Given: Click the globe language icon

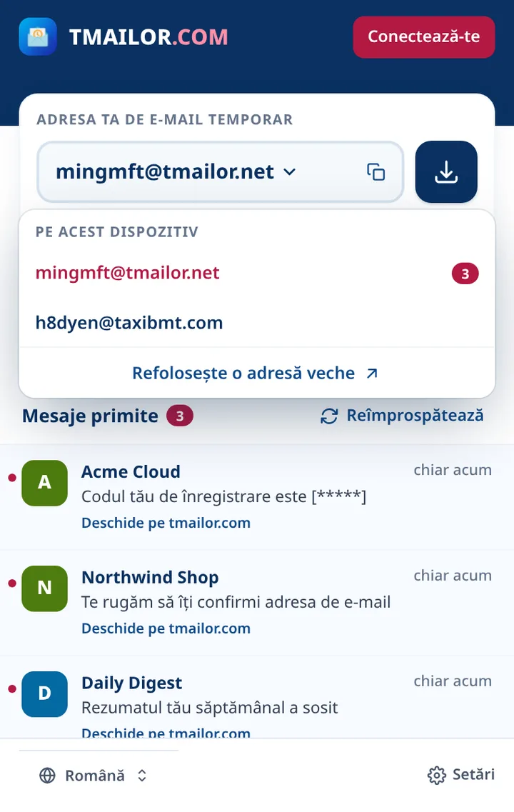Looking at the screenshot, I should point(48,776).
